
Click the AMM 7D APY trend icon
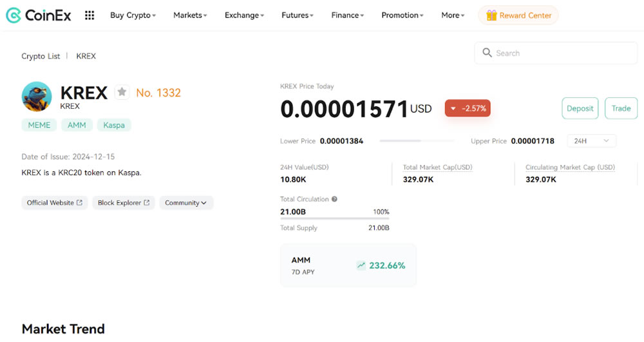click(361, 265)
